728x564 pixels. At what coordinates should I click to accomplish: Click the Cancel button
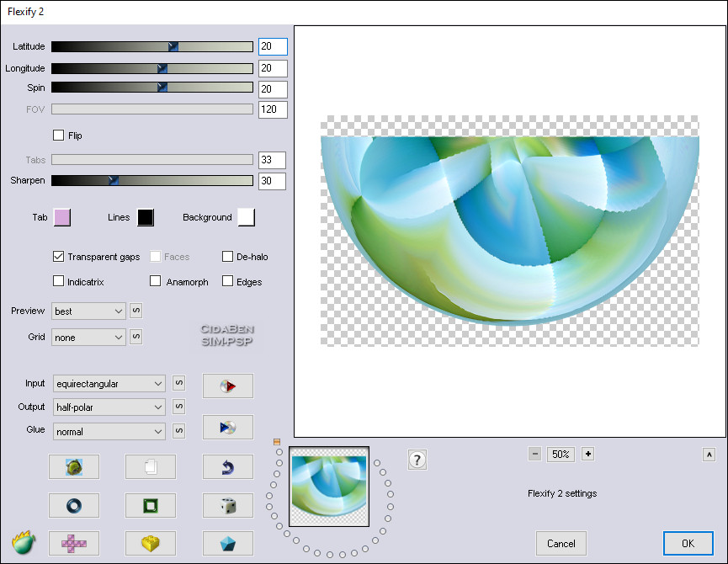pos(561,544)
